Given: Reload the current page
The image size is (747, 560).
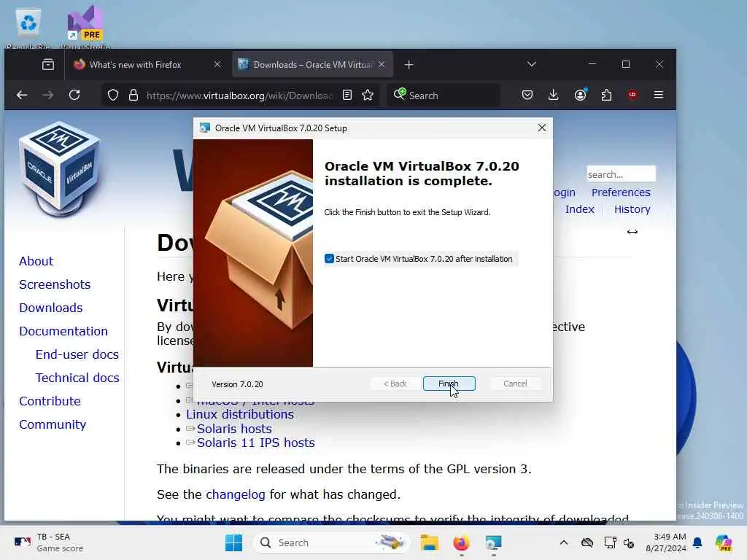Looking at the screenshot, I should (74, 96).
